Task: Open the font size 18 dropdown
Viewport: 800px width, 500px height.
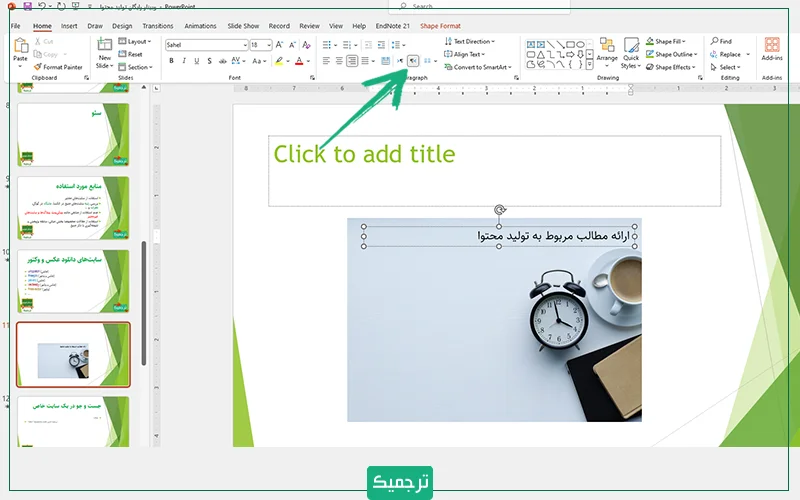Action: (x=269, y=45)
